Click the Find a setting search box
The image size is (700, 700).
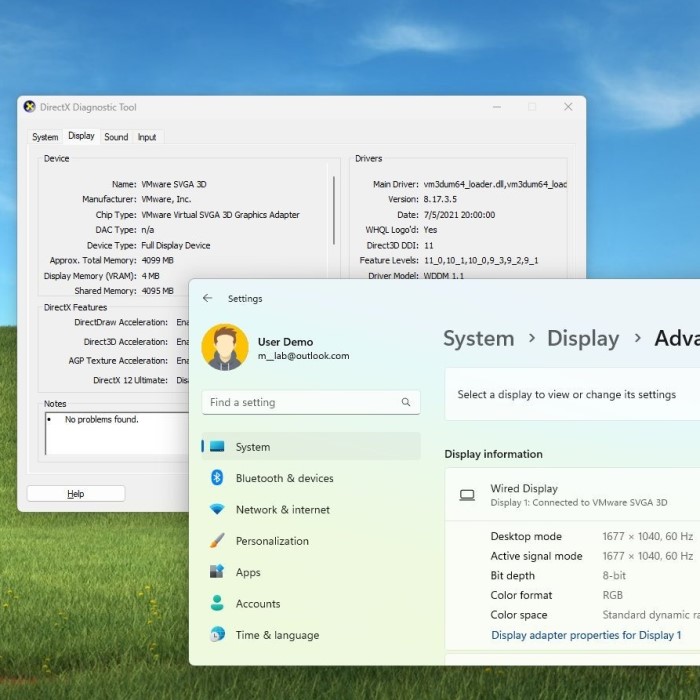pos(311,402)
